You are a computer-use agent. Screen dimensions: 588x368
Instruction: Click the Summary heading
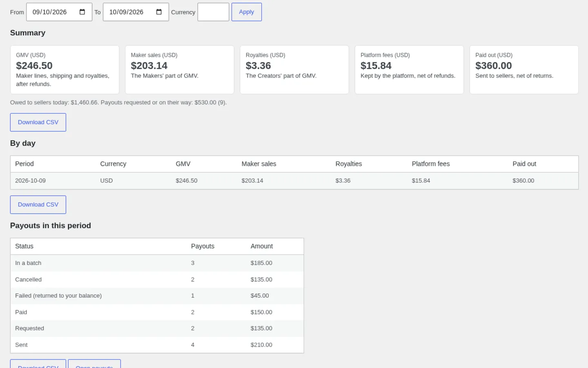pos(28,33)
